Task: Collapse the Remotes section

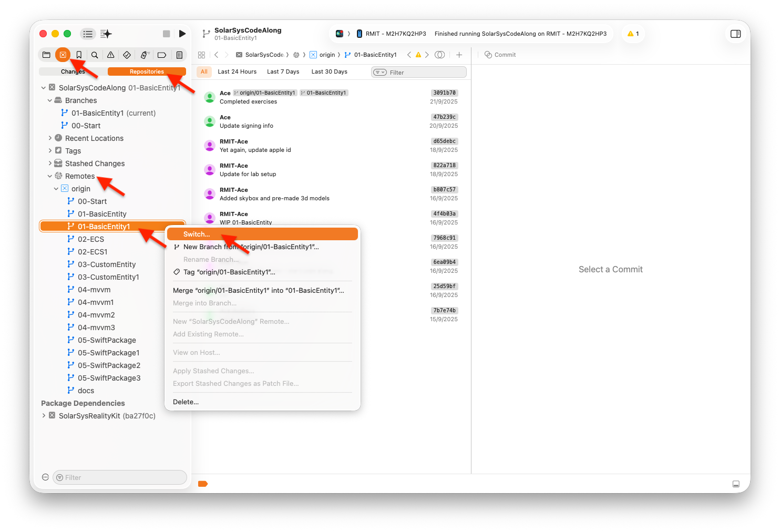Action: 50,176
